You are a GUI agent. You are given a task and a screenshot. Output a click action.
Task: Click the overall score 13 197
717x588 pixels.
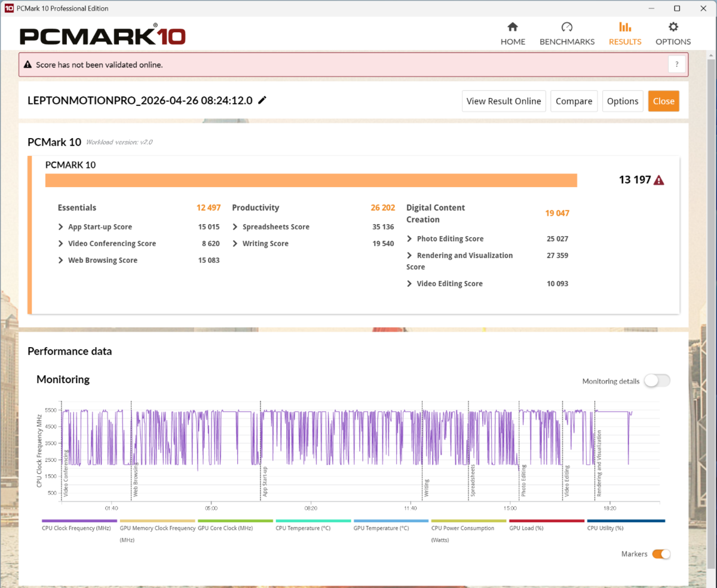tap(635, 180)
